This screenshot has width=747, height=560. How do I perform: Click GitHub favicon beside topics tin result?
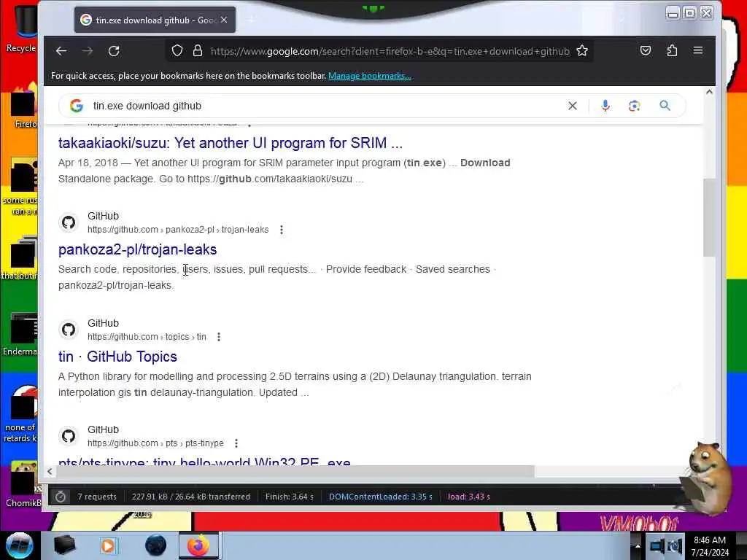[69, 330]
